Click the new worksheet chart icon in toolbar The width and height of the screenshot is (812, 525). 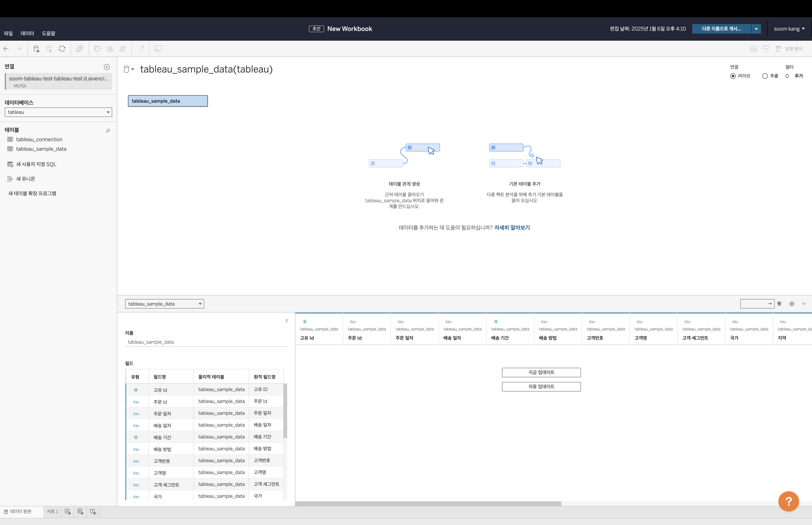(x=80, y=49)
